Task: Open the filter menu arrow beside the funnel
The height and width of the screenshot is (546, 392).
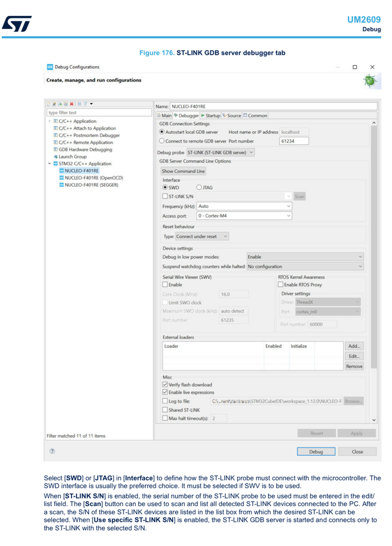Action: tap(91, 104)
